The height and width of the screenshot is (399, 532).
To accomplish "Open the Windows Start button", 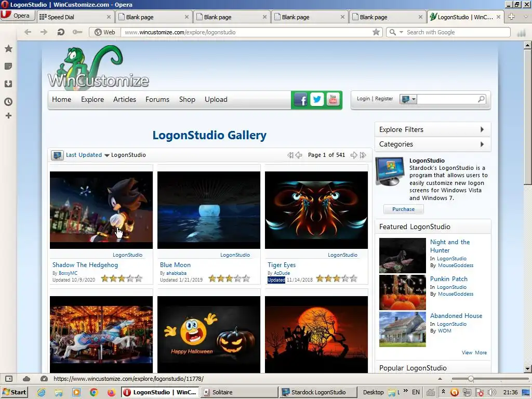I will pos(14,392).
